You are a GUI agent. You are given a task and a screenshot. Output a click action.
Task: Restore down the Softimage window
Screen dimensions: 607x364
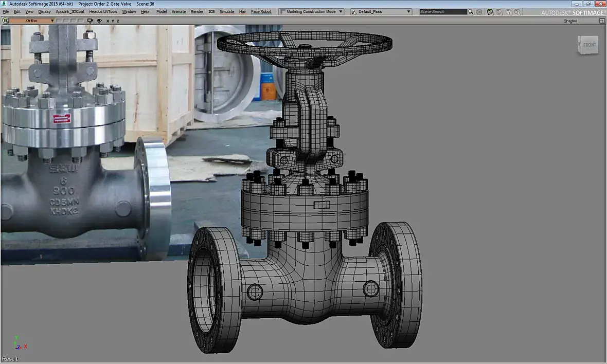pos(588,4)
